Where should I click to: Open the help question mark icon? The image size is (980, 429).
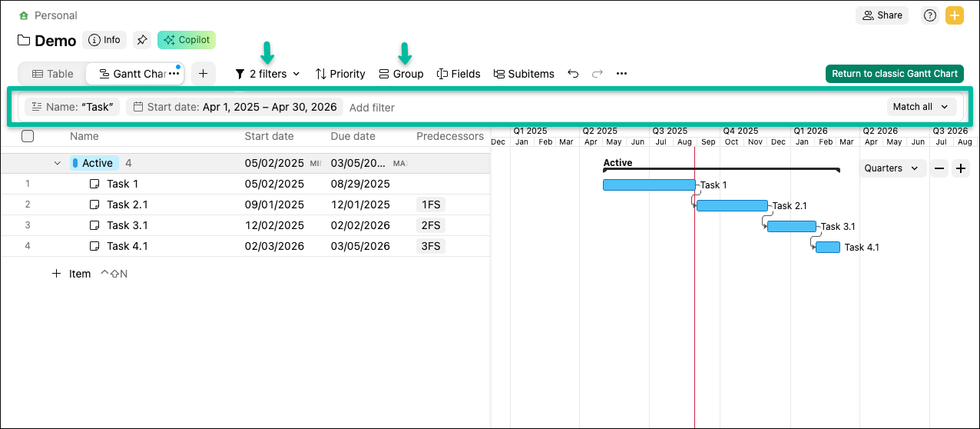tap(930, 15)
